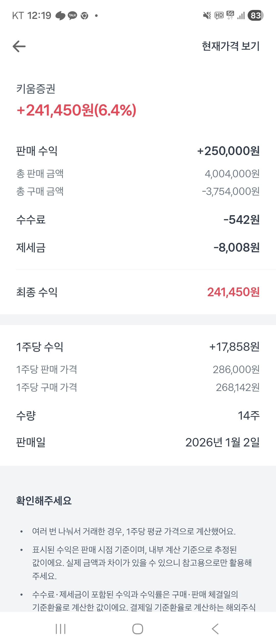Viewport: 276px width, 644px height.
Task: Tap the +241,450원(6.4%) profit headline
Action: point(76,110)
